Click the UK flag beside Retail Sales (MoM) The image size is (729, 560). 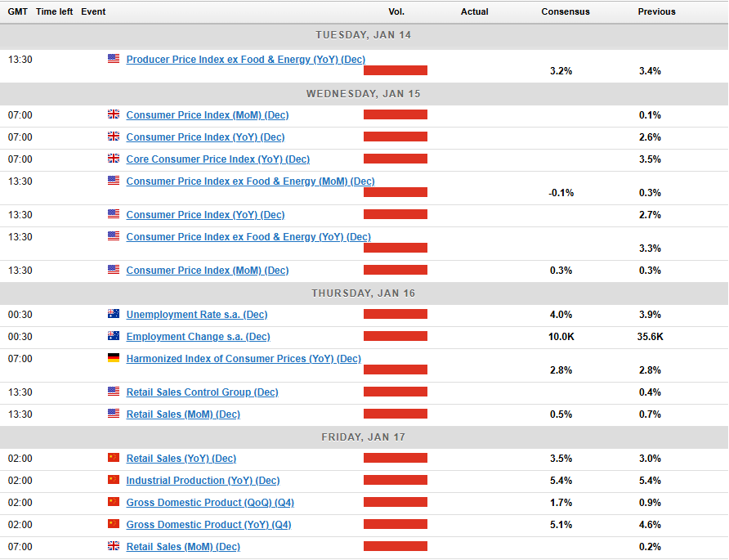coord(113,546)
